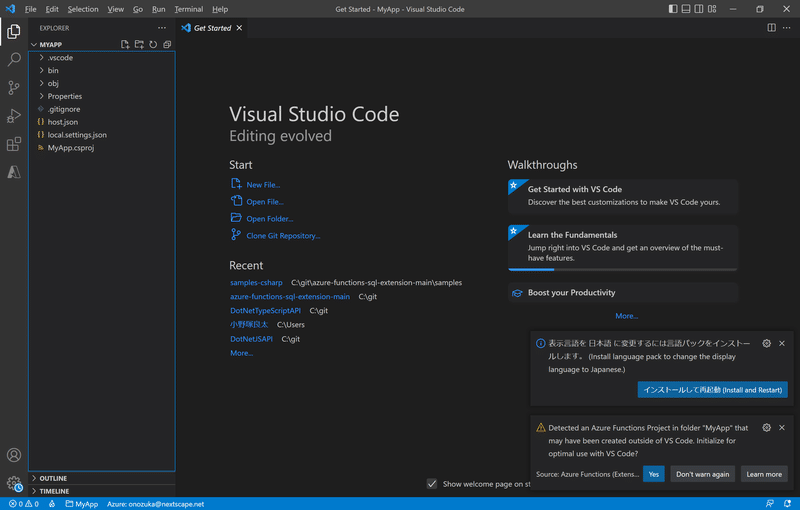800x510 pixels.
Task: Open the Explorer view in activity bar
Action: [x=14, y=32]
